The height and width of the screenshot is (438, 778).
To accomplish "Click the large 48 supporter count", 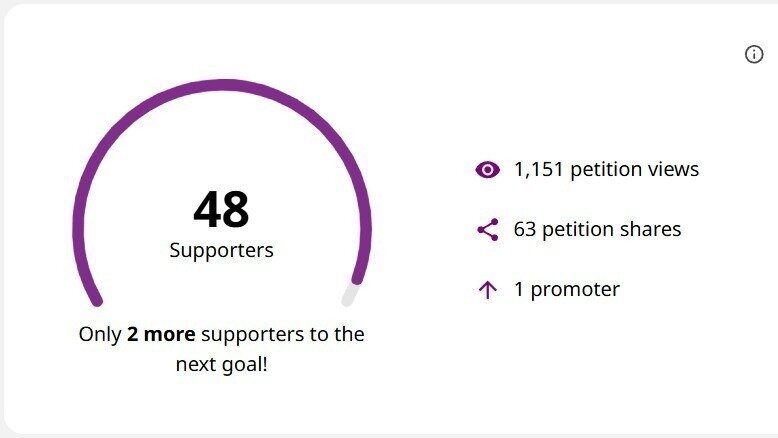I will coord(221,210).
